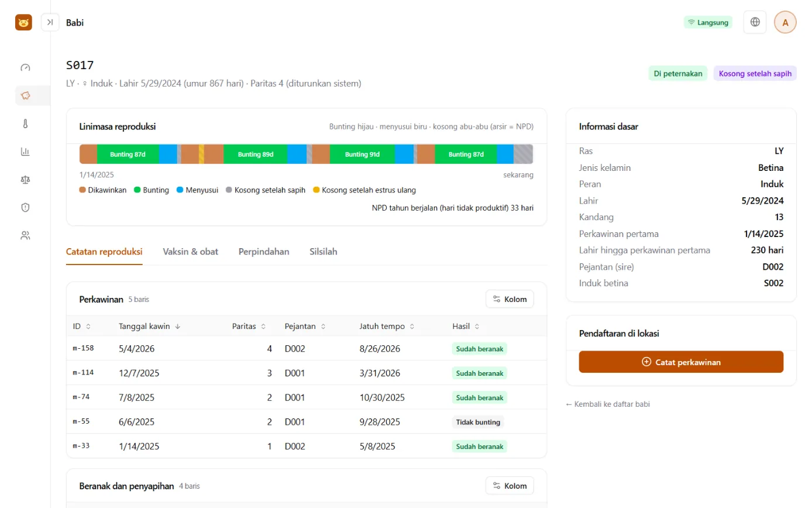Select the pig icon in sidebar
Screen dimensions: 812x508
coord(25,95)
